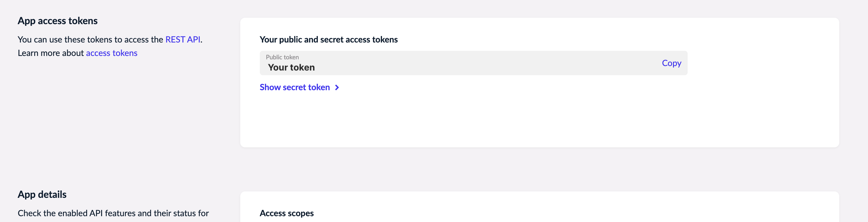Screen dimensions: 868x222
Task: Click the "Public token" field label
Action: point(282,57)
